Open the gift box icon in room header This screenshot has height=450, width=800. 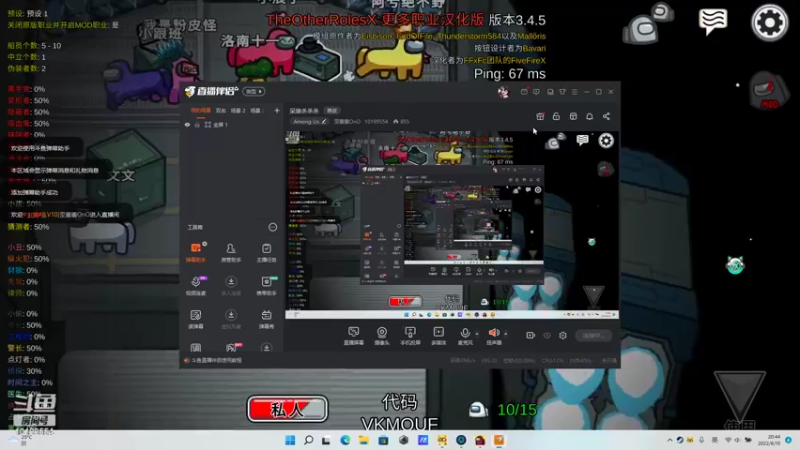(540, 116)
